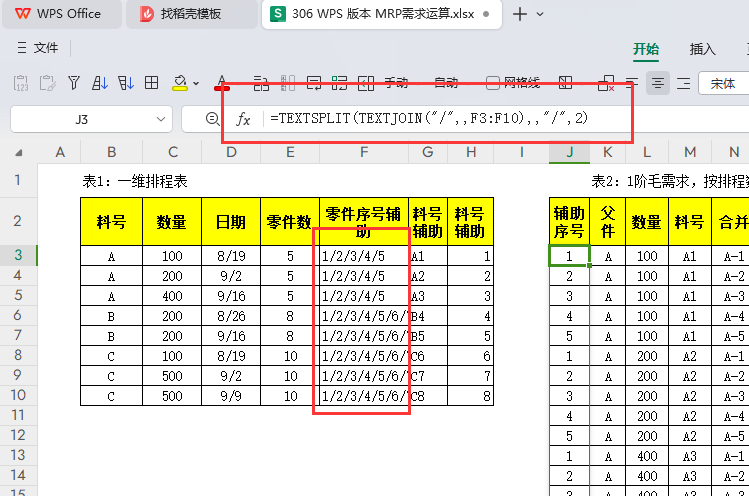Click cell A3 in 料号辅助 column
This screenshot has width=749, height=496.
point(428,296)
